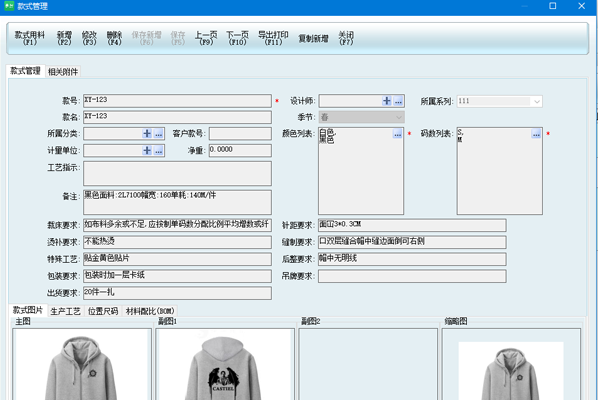Click the plus icon in 计量单位 field
Screen dimensions: 600x400
tap(147, 150)
